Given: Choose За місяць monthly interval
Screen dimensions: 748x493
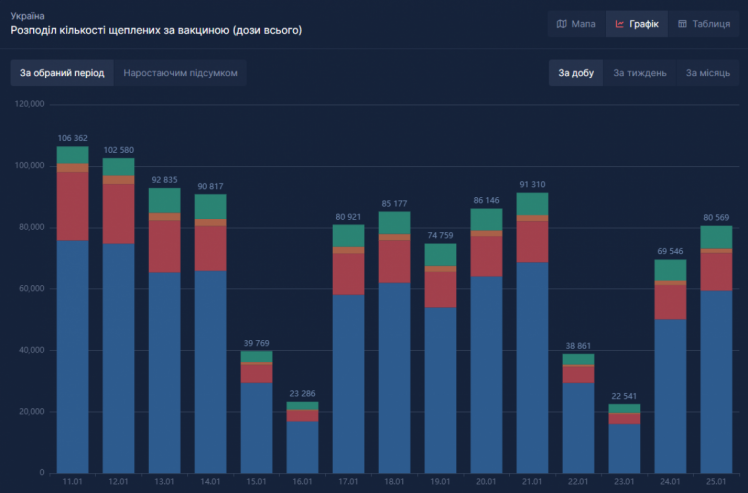Looking at the screenshot, I should tap(706, 73).
